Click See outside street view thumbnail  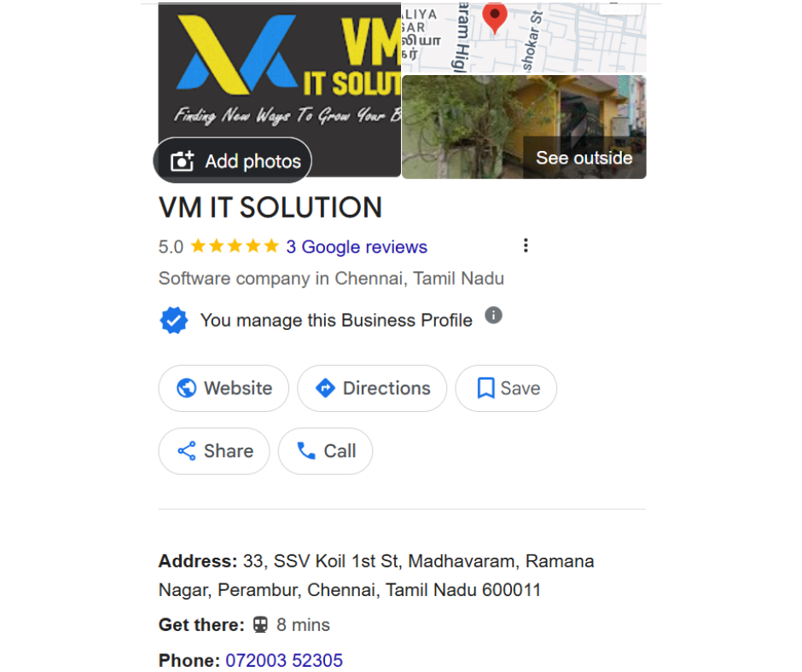click(x=524, y=127)
